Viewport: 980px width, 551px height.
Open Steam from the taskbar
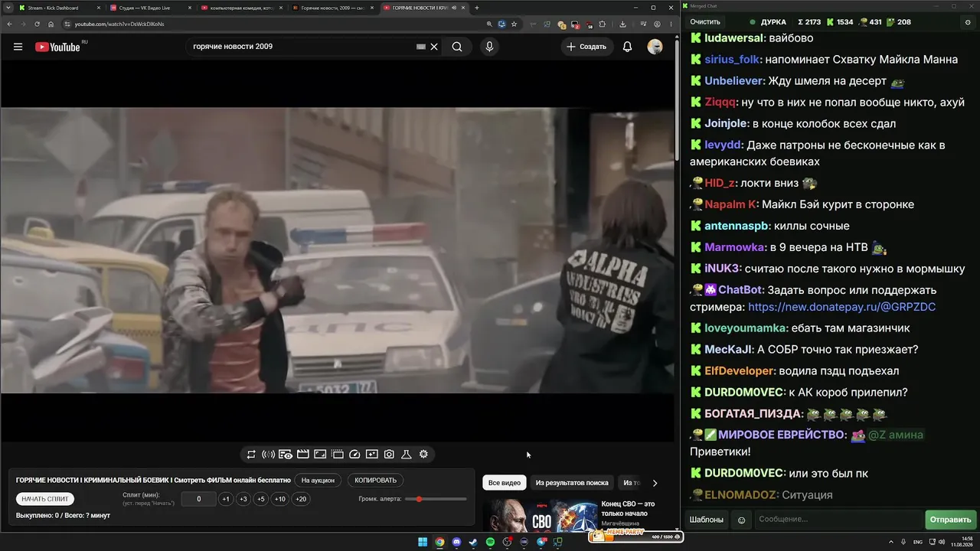(473, 542)
